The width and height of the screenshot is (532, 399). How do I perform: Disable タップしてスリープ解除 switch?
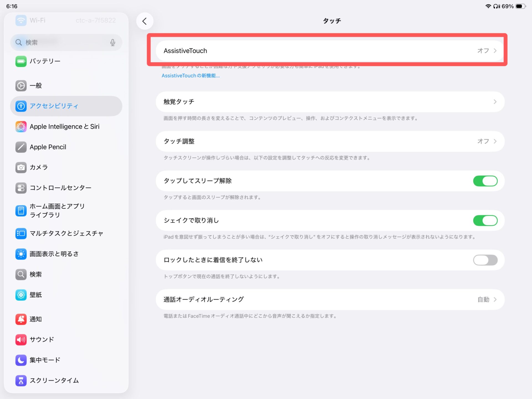(x=485, y=181)
